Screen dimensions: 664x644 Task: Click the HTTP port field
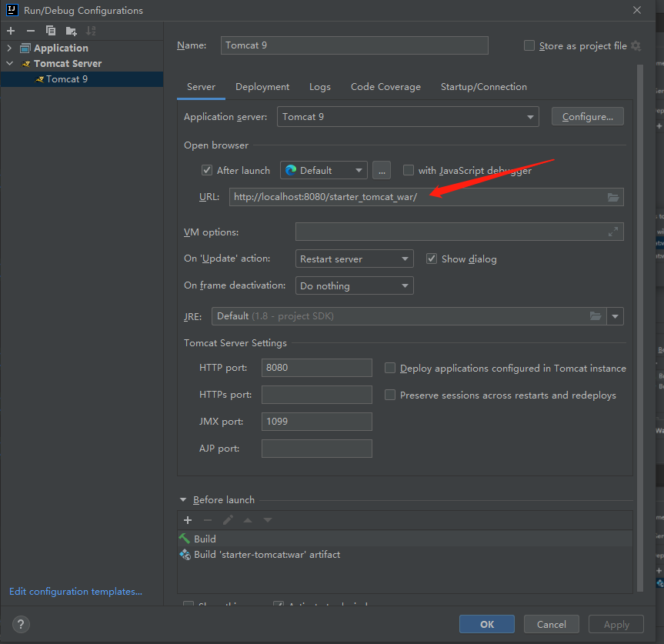[317, 368]
